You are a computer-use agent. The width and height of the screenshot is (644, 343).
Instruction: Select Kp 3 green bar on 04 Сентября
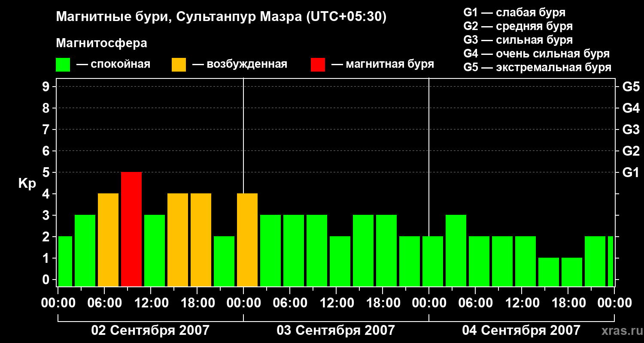(x=456, y=250)
